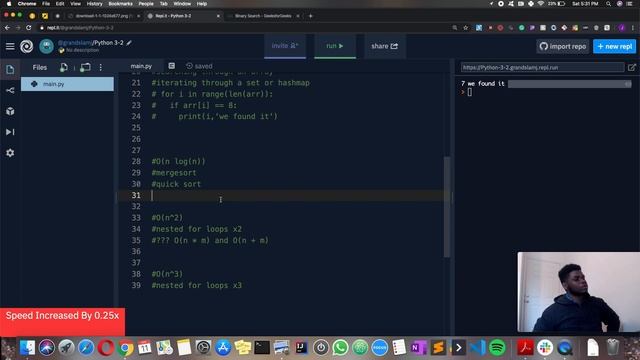Click code line '#mergesort'

tap(174, 173)
